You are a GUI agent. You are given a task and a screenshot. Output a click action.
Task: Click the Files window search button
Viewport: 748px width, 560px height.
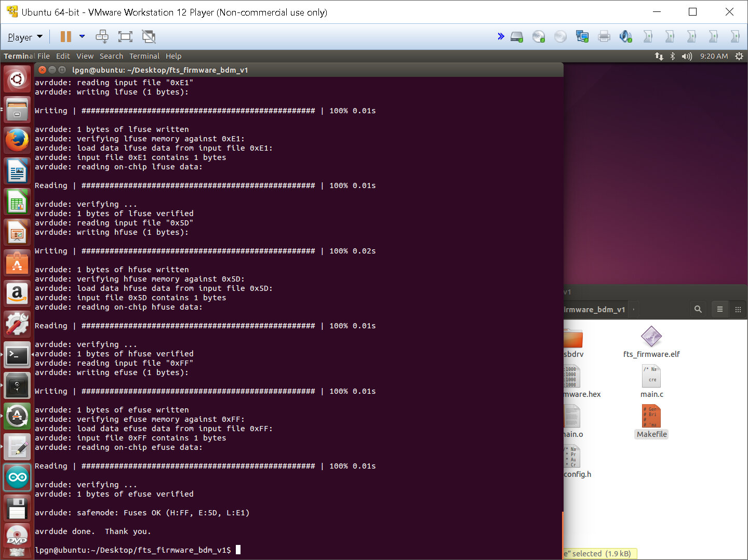click(698, 309)
